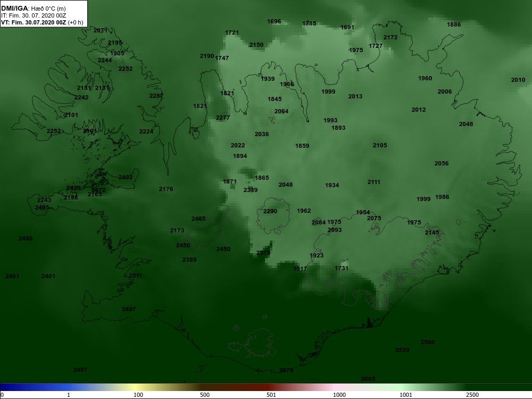The width and height of the screenshot is (532, 399).
Task: Click the 2287 height value
Action: [156, 96]
